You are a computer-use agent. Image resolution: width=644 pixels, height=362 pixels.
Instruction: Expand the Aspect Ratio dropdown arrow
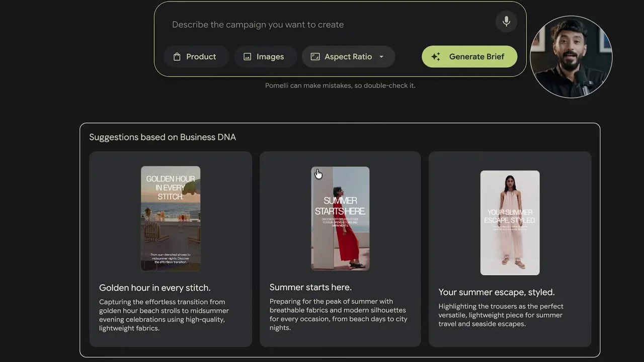click(x=381, y=57)
